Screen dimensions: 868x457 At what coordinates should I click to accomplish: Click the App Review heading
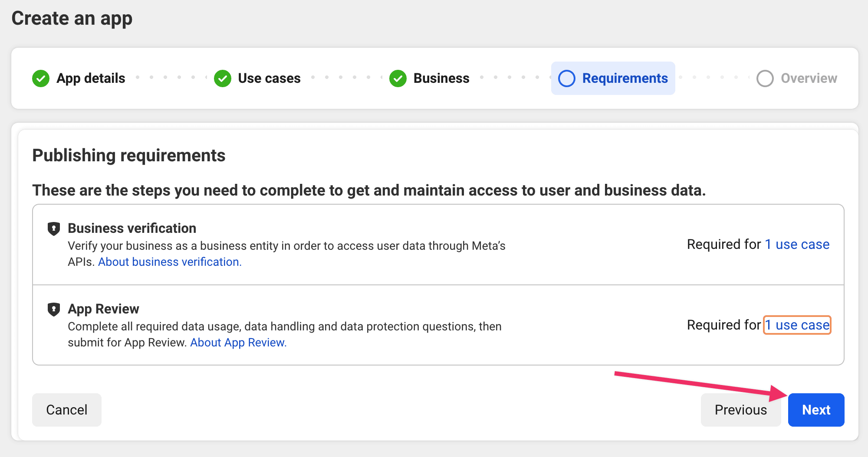[x=103, y=309]
